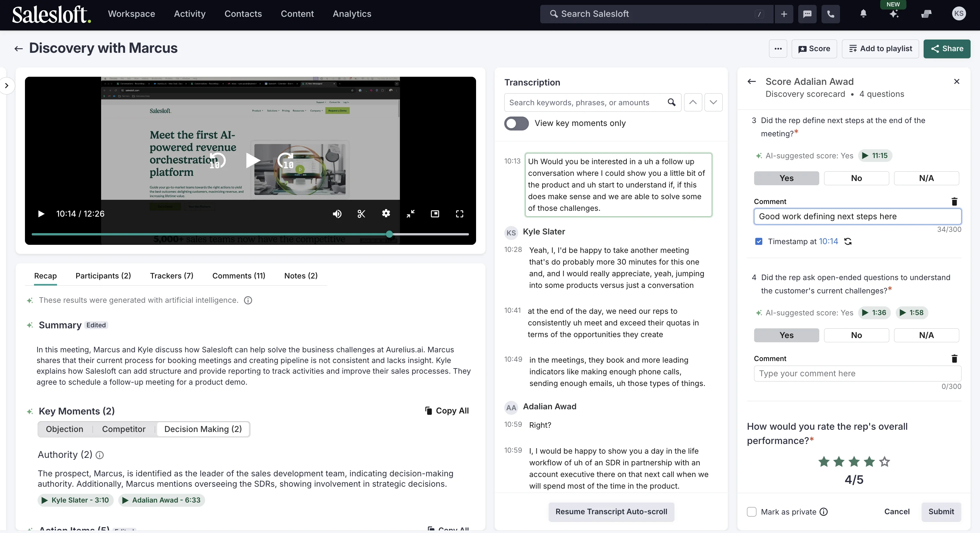Viewport: 980px width, 533px height.
Task: Copy All key moments
Action: pyautogui.click(x=447, y=411)
